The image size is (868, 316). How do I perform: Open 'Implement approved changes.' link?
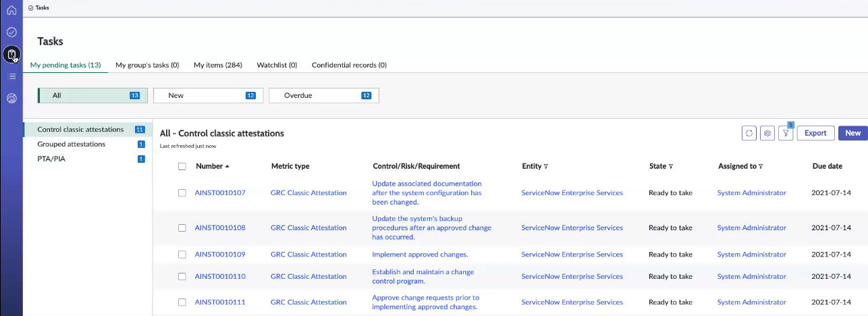pyautogui.click(x=420, y=255)
